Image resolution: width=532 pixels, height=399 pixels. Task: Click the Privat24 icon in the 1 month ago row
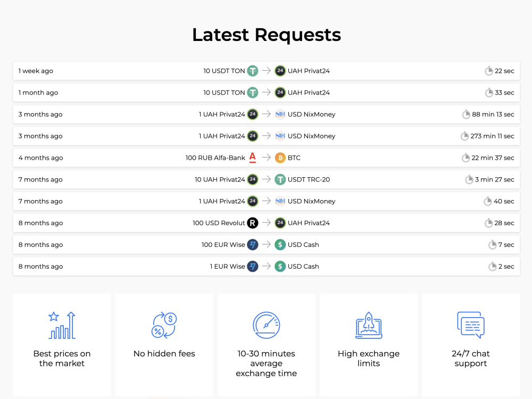(x=280, y=93)
